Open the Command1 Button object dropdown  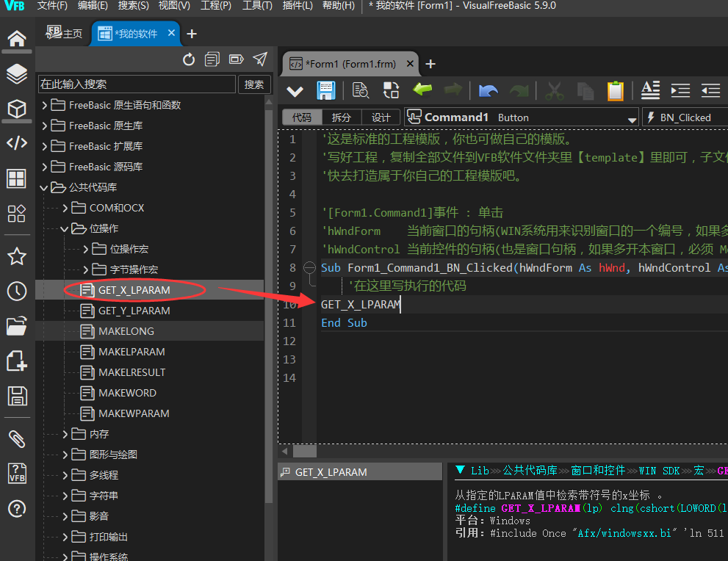[522, 117]
